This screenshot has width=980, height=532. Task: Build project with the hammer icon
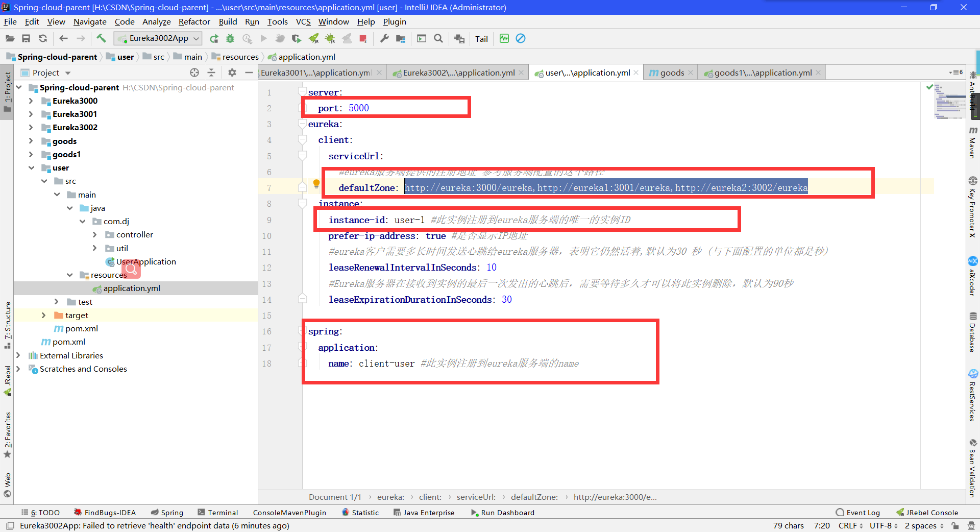101,39
